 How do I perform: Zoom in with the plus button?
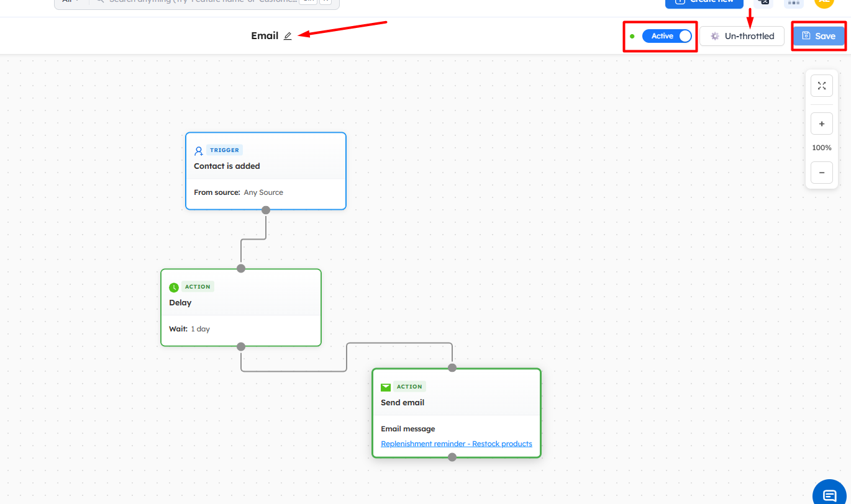coord(821,124)
